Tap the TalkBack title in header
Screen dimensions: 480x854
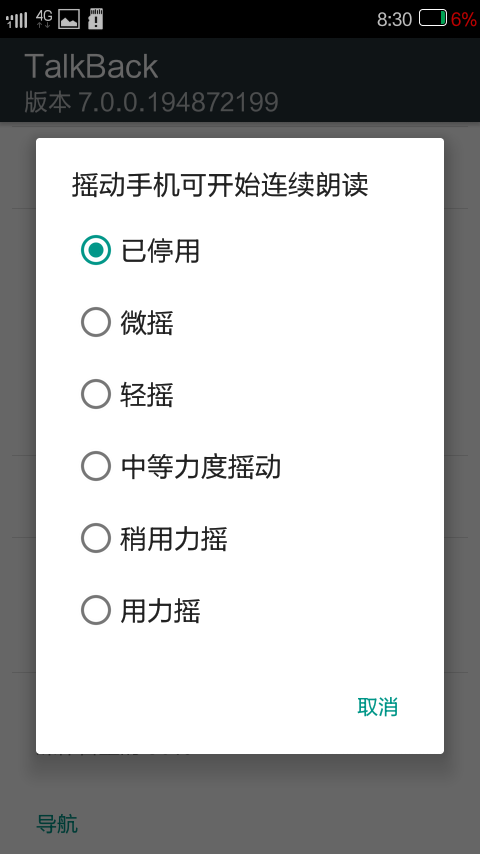pyautogui.click(x=91, y=66)
